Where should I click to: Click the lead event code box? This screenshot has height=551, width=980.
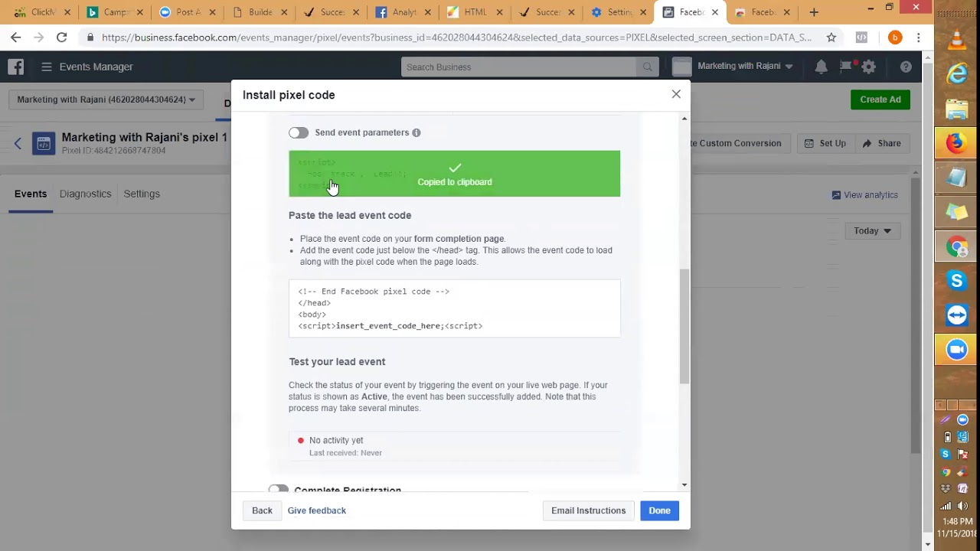point(454,174)
